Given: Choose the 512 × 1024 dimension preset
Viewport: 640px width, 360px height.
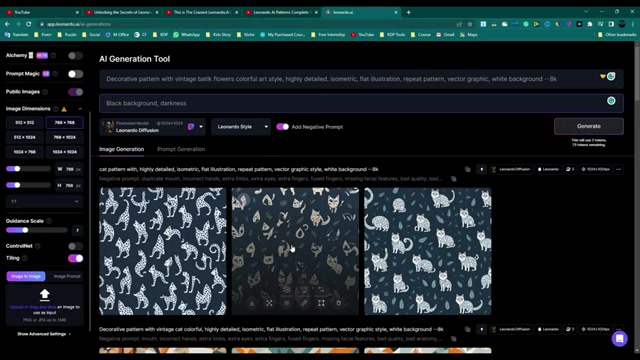Looking at the screenshot, I should click(x=24, y=137).
